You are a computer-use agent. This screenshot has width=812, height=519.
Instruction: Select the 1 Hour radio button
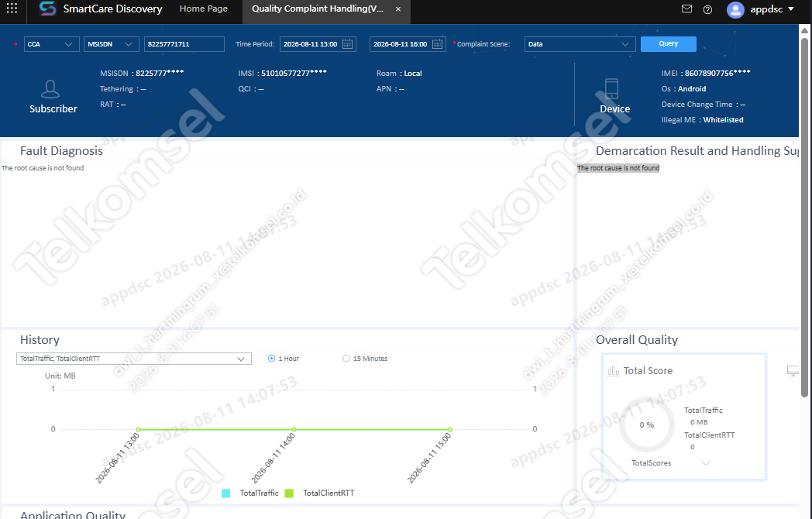tap(271, 359)
